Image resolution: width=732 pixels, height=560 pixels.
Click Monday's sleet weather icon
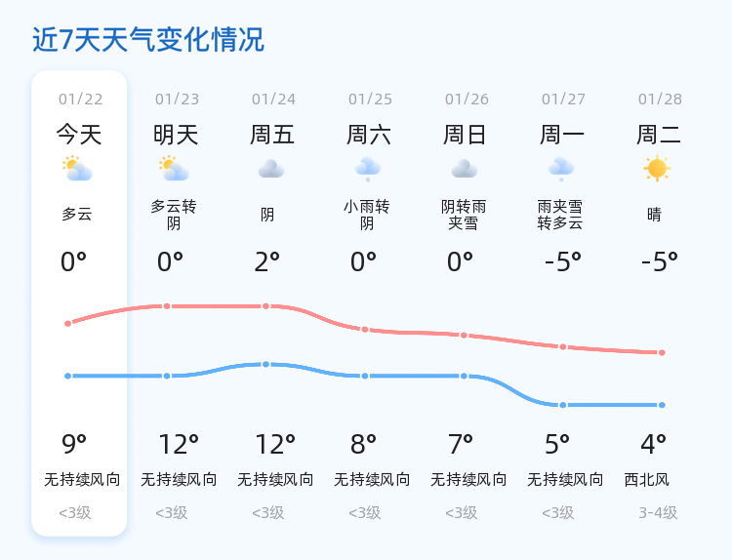pyautogui.click(x=561, y=170)
